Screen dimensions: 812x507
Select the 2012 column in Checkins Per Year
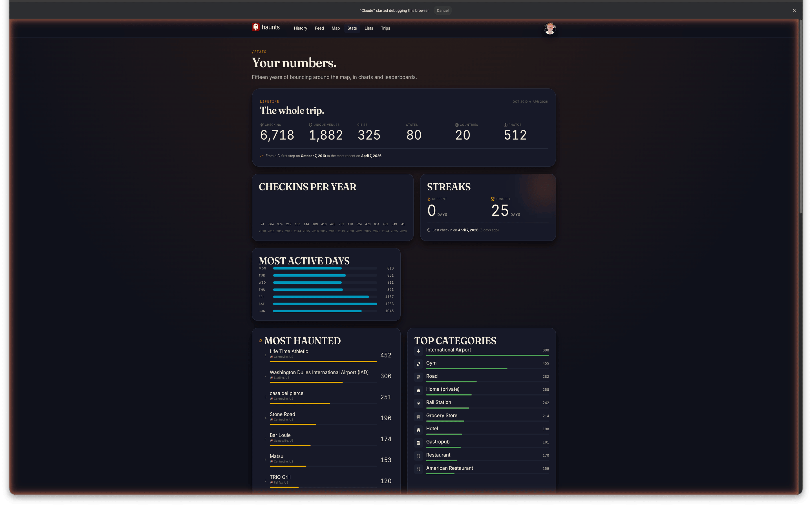click(280, 227)
